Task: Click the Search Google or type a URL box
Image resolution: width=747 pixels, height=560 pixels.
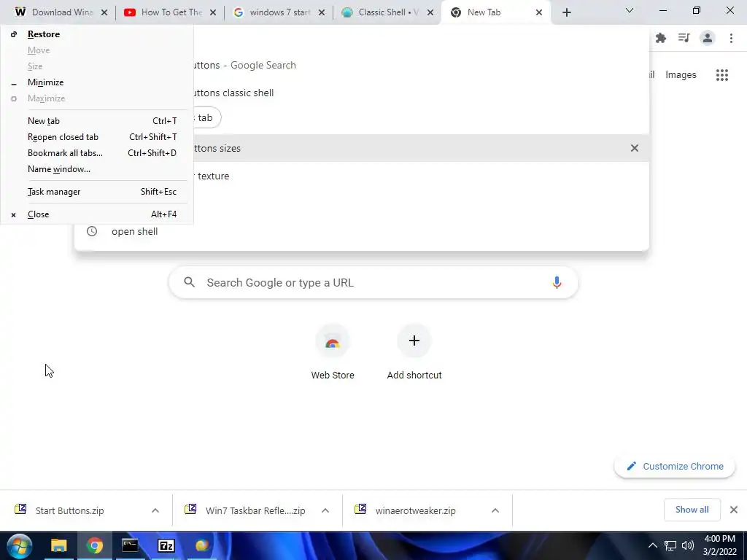Action: coord(373,282)
